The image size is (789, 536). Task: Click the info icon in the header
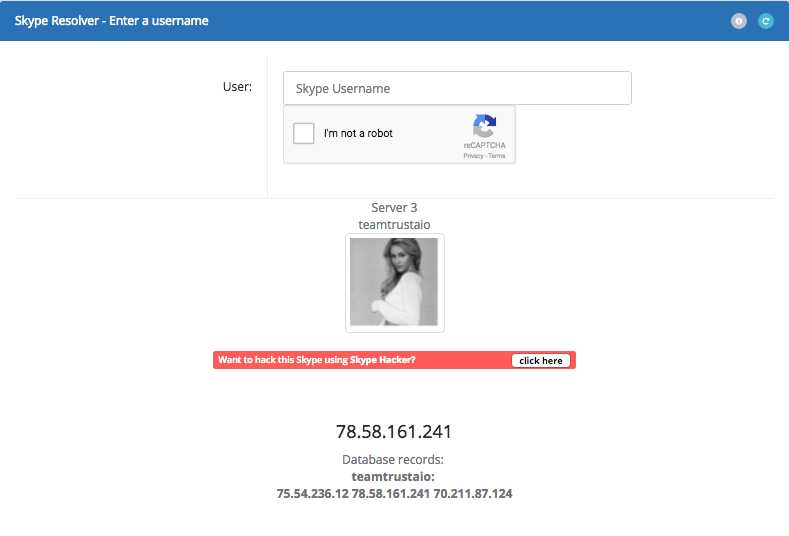pos(739,21)
